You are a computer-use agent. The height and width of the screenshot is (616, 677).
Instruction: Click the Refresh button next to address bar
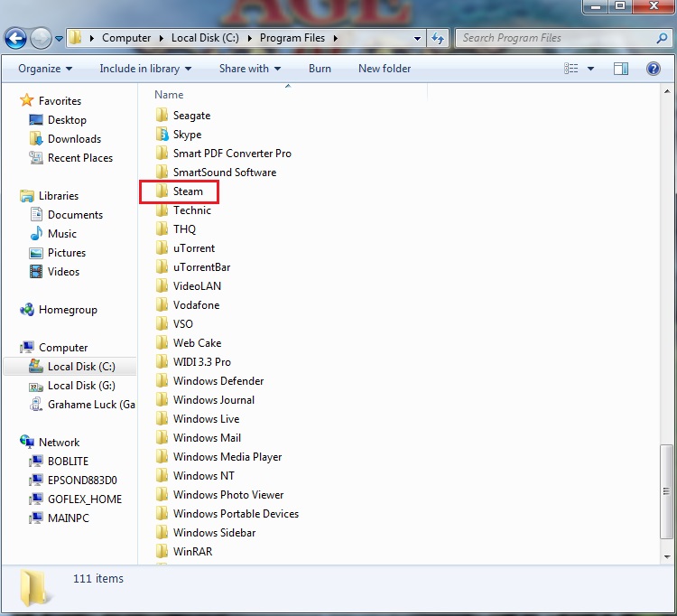coord(438,39)
